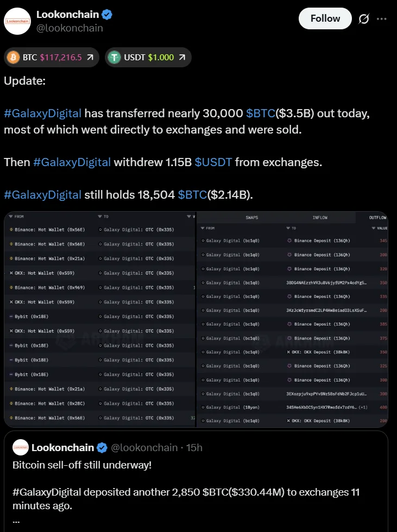Open the three-dot more options menu
The height and width of the screenshot is (532, 397).
382,18
